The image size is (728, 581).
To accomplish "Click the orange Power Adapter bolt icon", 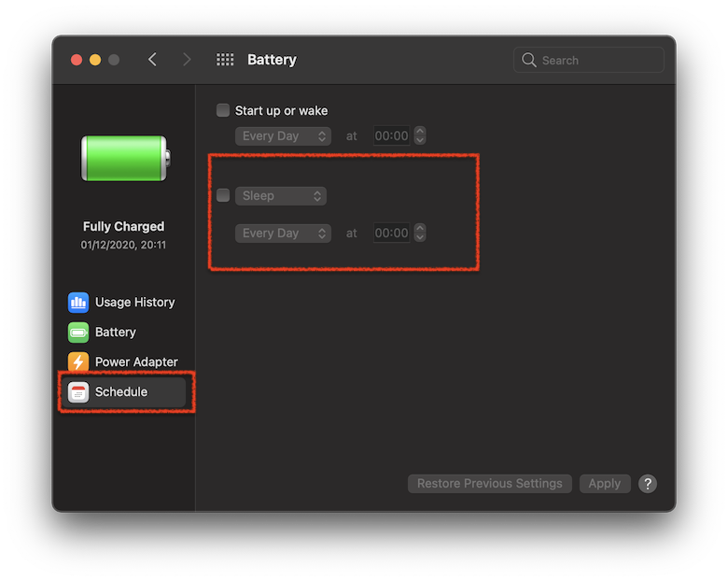I will pyautogui.click(x=78, y=362).
